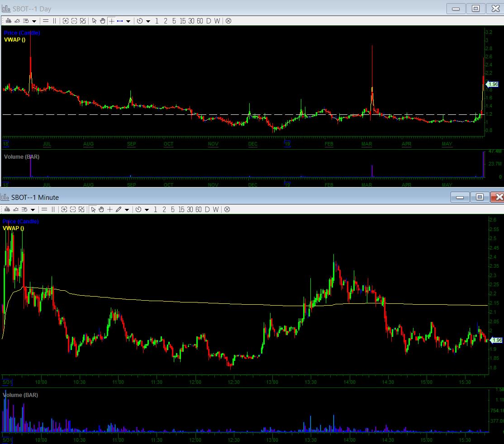
Task: Switch 1 Minute chart to D daily interval
Action: coord(207,209)
